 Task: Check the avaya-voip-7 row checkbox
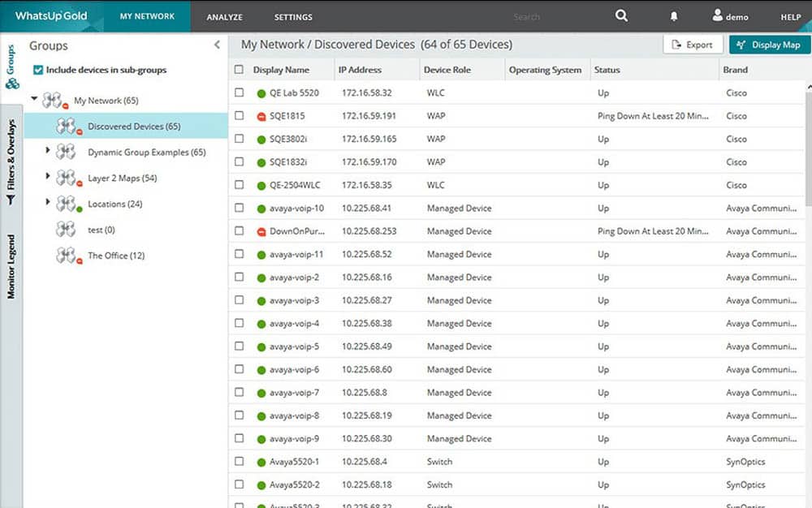(x=239, y=392)
